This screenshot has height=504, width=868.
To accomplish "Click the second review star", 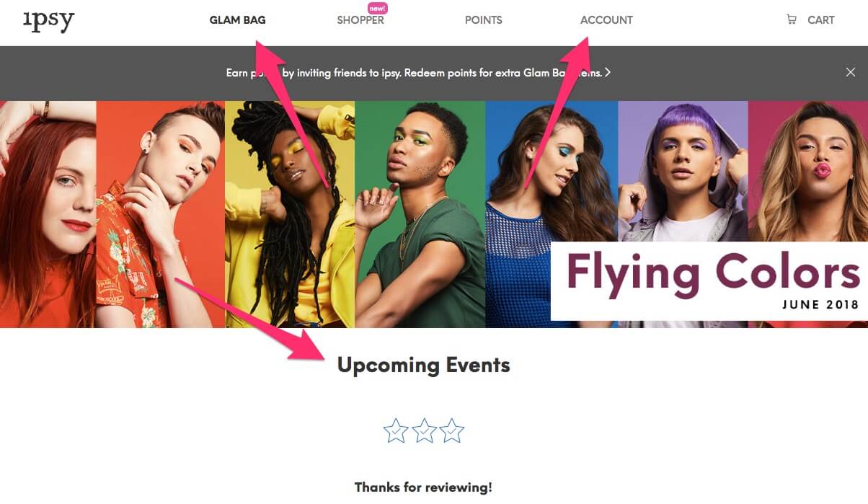I will pos(424,430).
